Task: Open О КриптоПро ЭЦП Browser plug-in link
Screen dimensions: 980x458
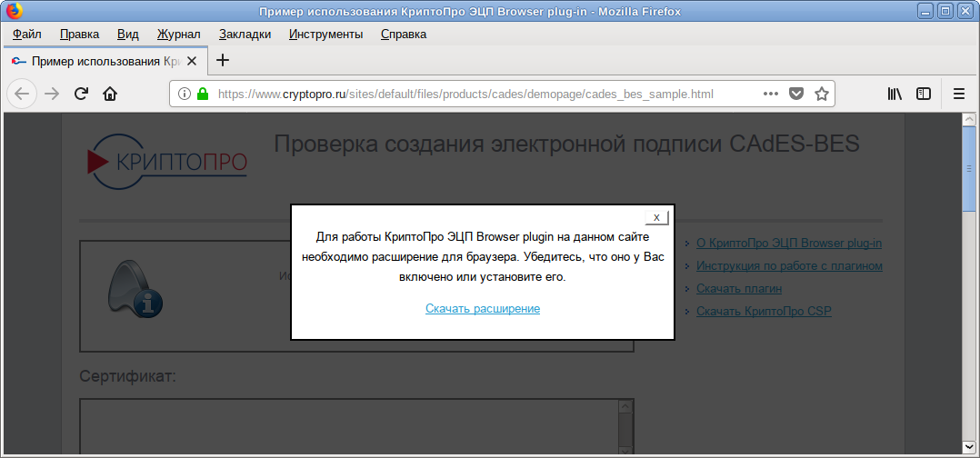Action: pos(789,243)
